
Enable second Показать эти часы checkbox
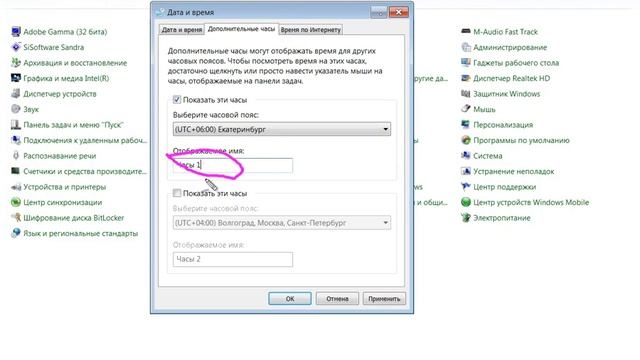(177, 193)
